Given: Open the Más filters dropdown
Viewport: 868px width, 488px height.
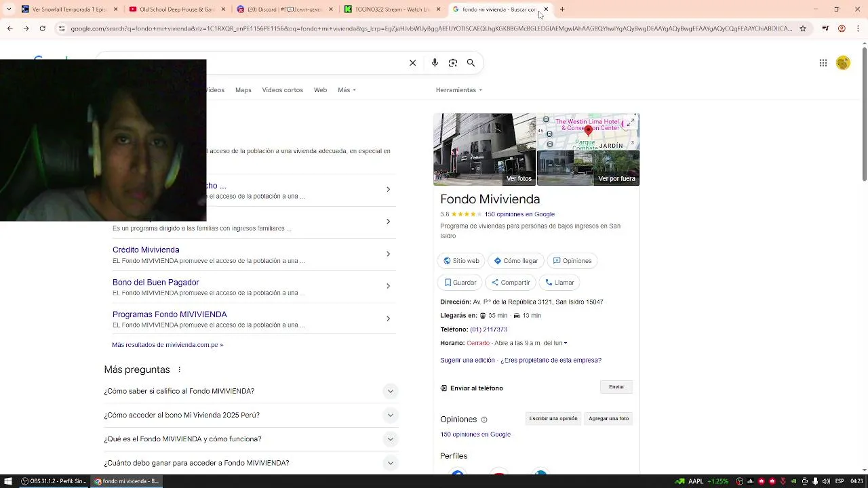Looking at the screenshot, I should coord(347,90).
